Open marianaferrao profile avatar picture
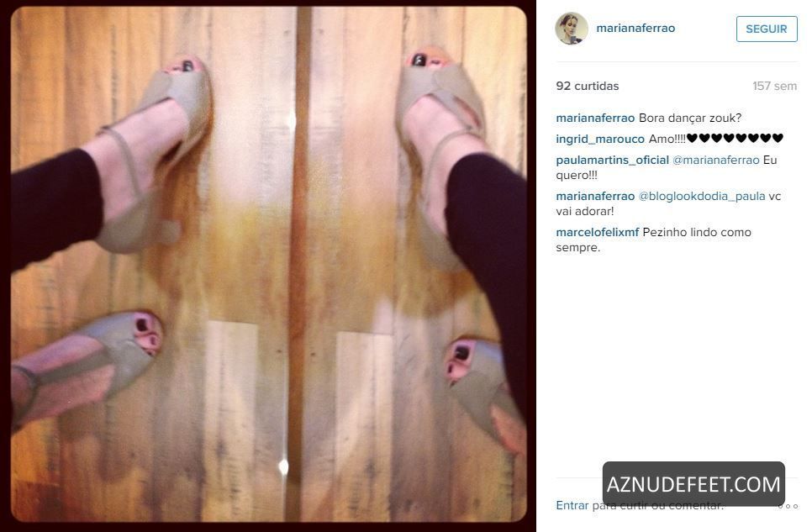This screenshot has width=812, height=532. click(x=572, y=29)
